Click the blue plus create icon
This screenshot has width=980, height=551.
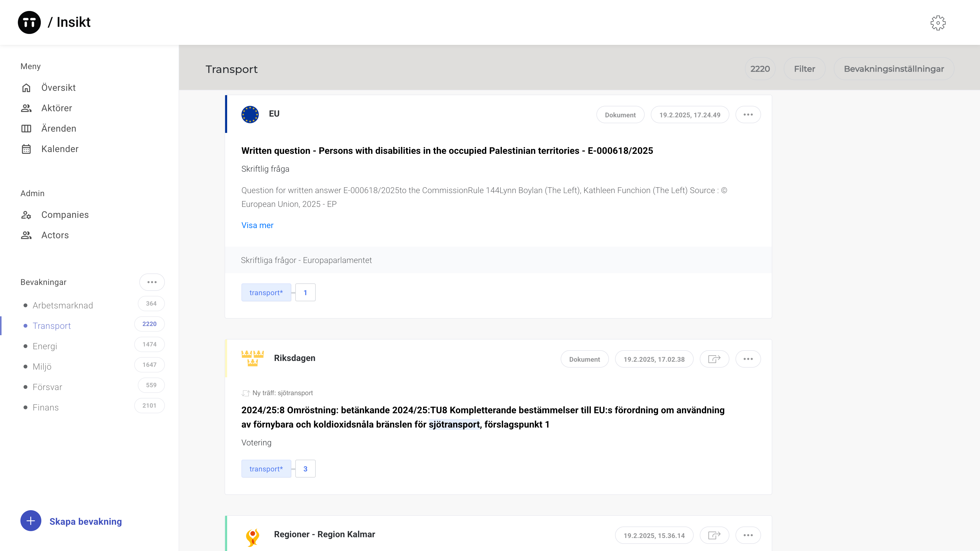[31, 521]
